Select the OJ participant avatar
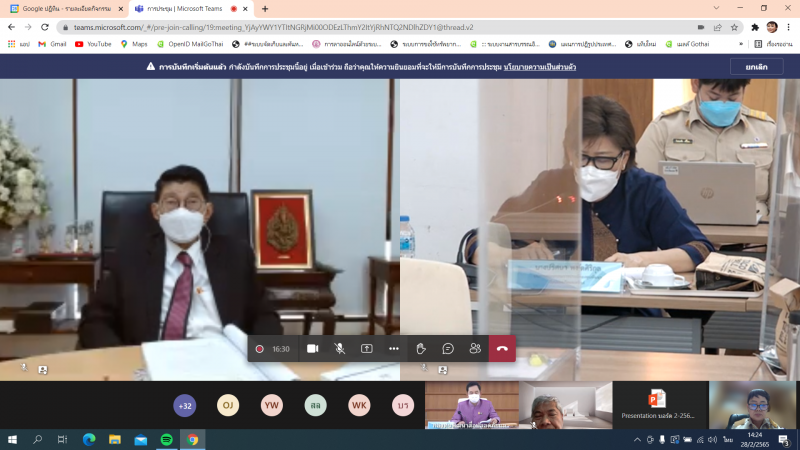 [x=228, y=406]
